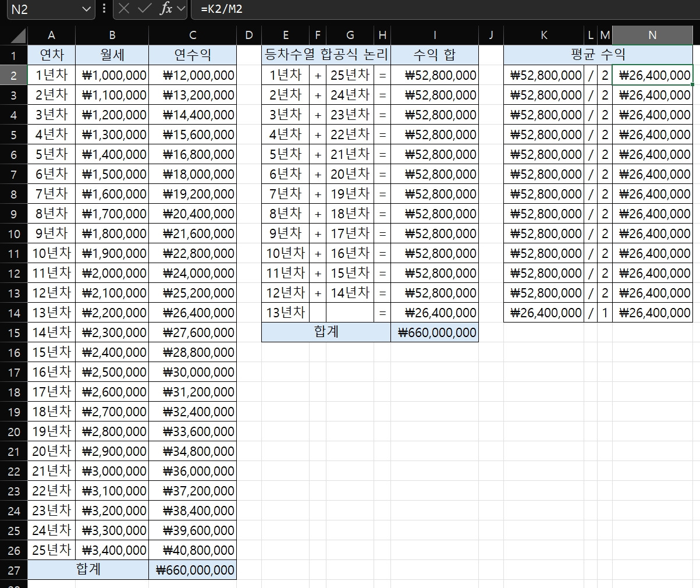The width and height of the screenshot is (700, 588).
Task: Select column E header
Action: click(286, 36)
